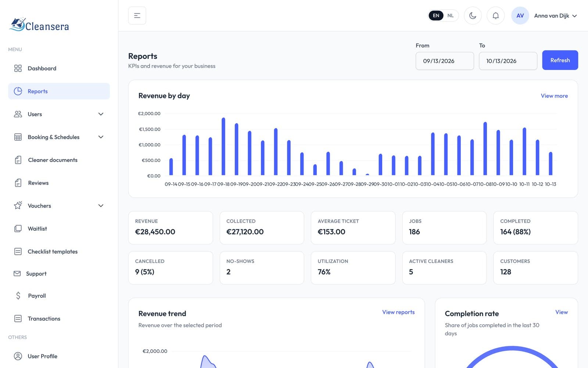Expand the Booking & Schedules chevron
The image size is (588, 368).
tap(101, 137)
